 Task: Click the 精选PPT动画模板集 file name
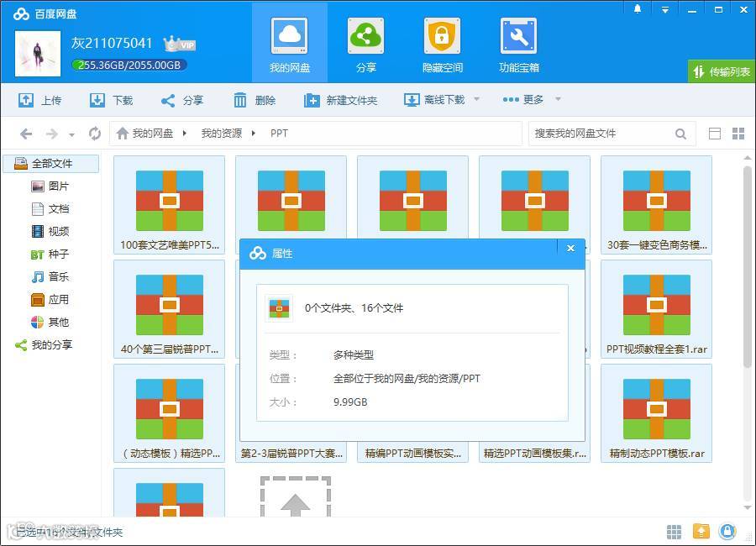pyautogui.click(x=535, y=454)
